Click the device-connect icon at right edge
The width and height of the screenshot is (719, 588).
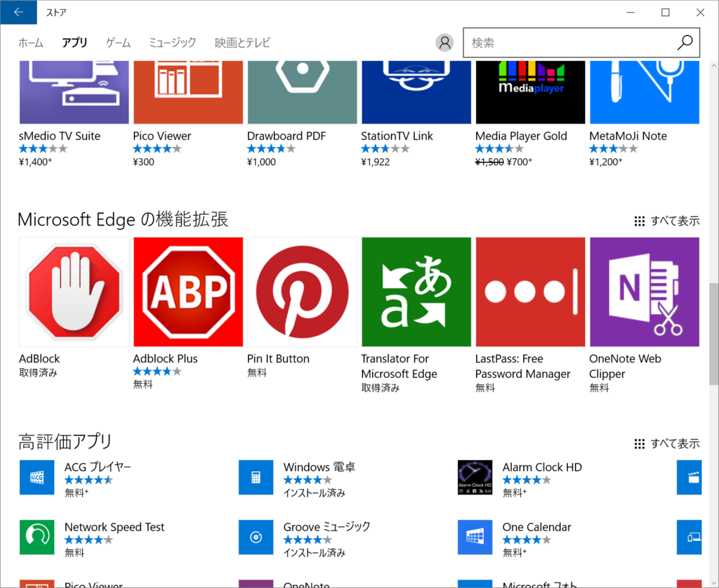(x=690, y=537)
